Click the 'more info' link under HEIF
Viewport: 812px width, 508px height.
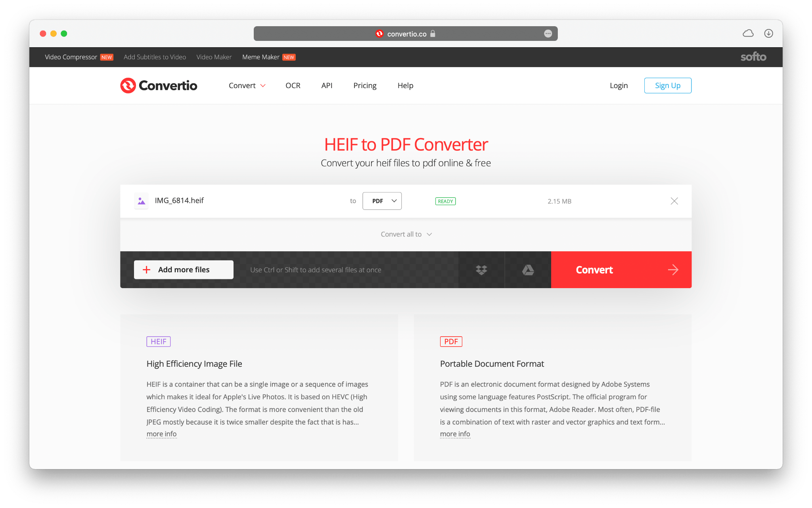point(161,434)
